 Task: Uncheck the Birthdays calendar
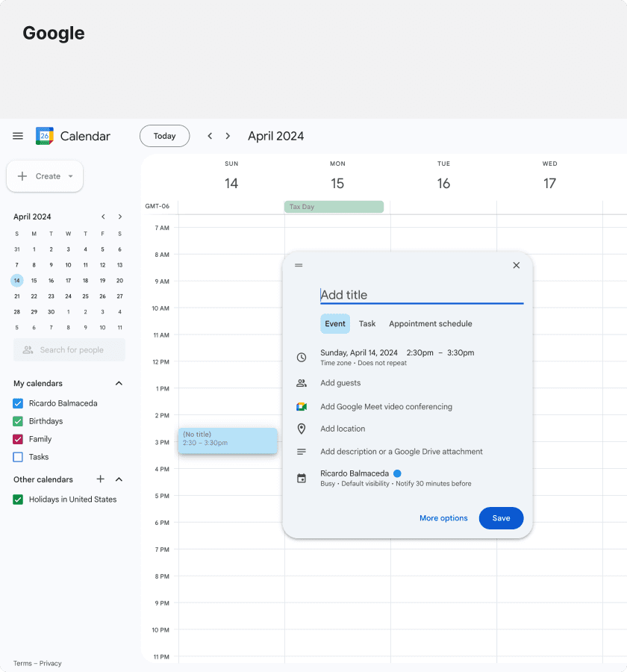(18, 421)
